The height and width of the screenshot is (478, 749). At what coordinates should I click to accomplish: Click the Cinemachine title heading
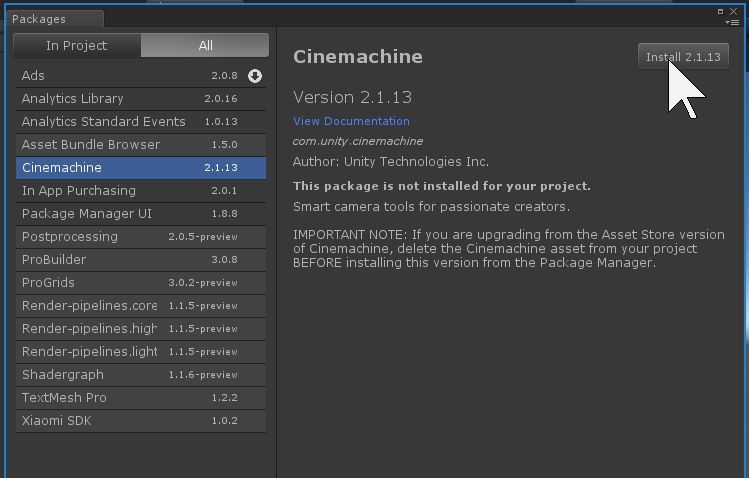358,57
